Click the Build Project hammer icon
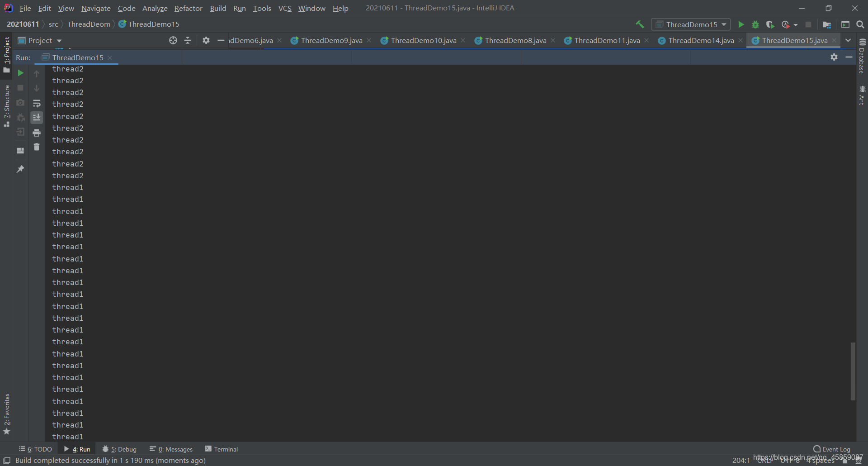The width and height of the screenshot is (868, 466). [x=640, y=24]
